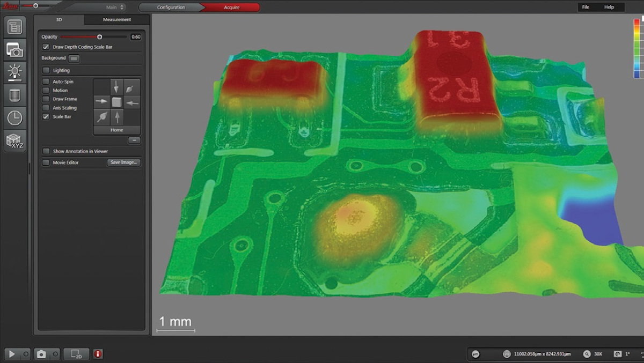This screenshot has width=644, height=363.
Task: Open the experiment list panel icon
Action: pos(14,26)
